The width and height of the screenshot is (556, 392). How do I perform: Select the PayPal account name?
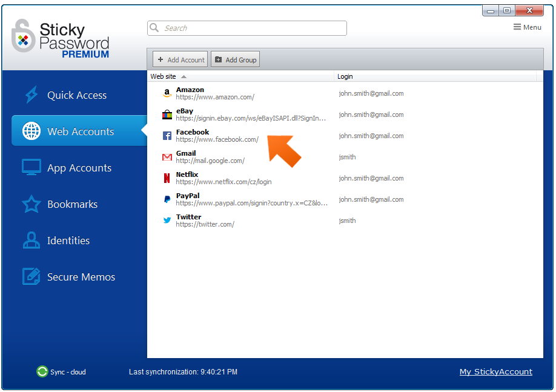188,196
